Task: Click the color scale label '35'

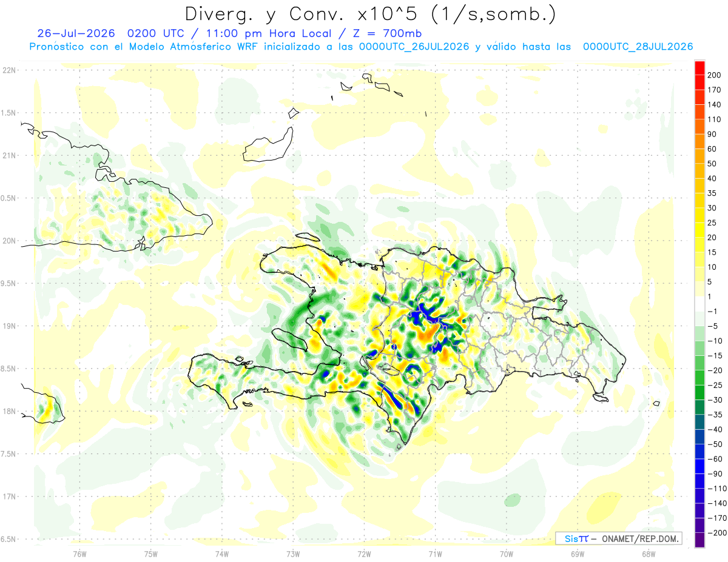Action: point(712,193)
